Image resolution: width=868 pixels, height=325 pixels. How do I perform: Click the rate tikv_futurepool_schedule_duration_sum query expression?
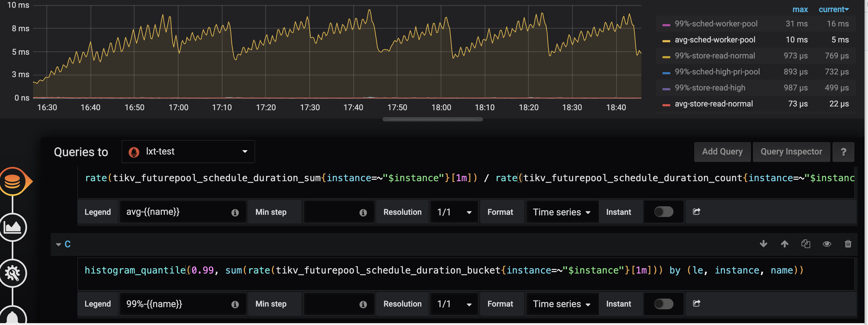(466, 182)
